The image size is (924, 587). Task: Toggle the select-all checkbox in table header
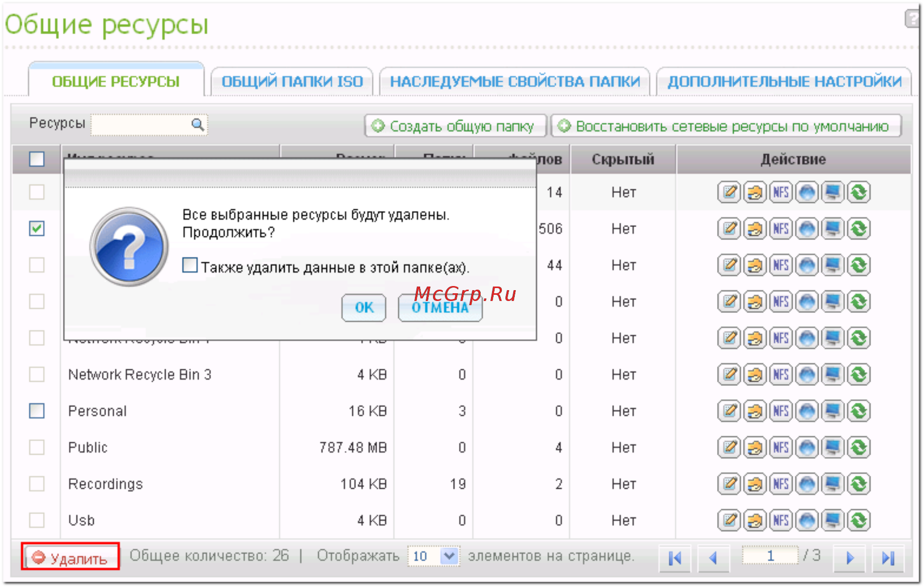[37, 159]
